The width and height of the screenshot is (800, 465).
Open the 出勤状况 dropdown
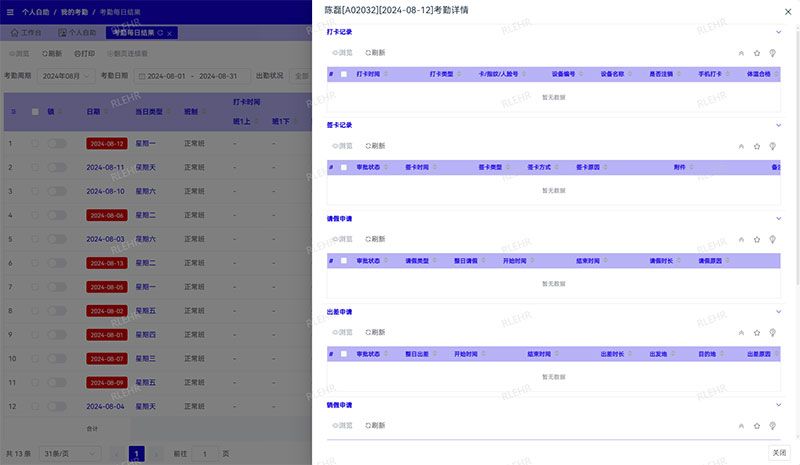(x=301, y=76)
